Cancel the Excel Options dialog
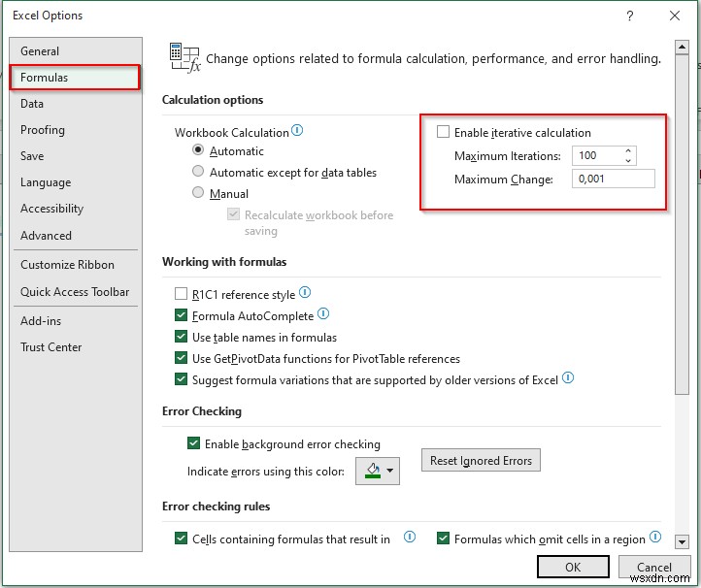 tap(654, 567)
